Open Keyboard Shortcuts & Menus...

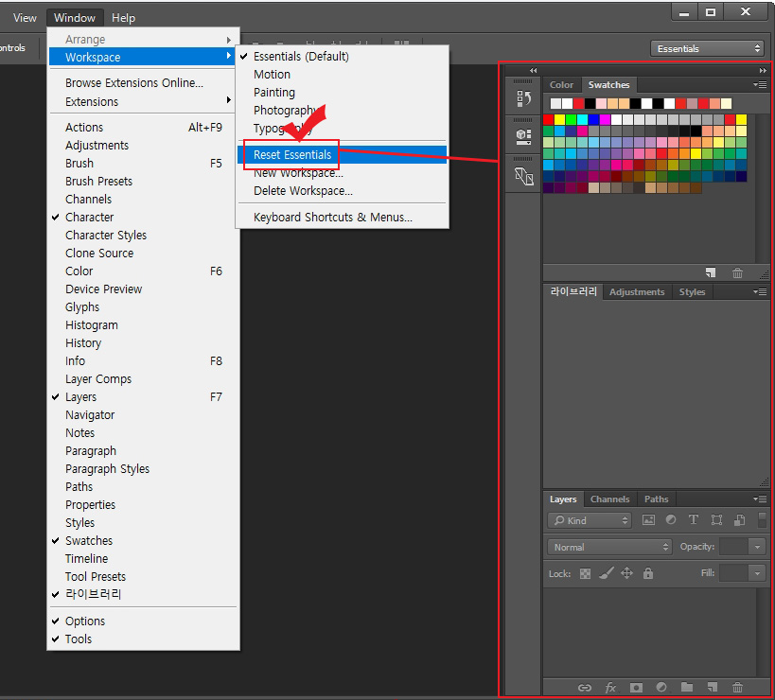pyautogui.click(x=342, y=218)
